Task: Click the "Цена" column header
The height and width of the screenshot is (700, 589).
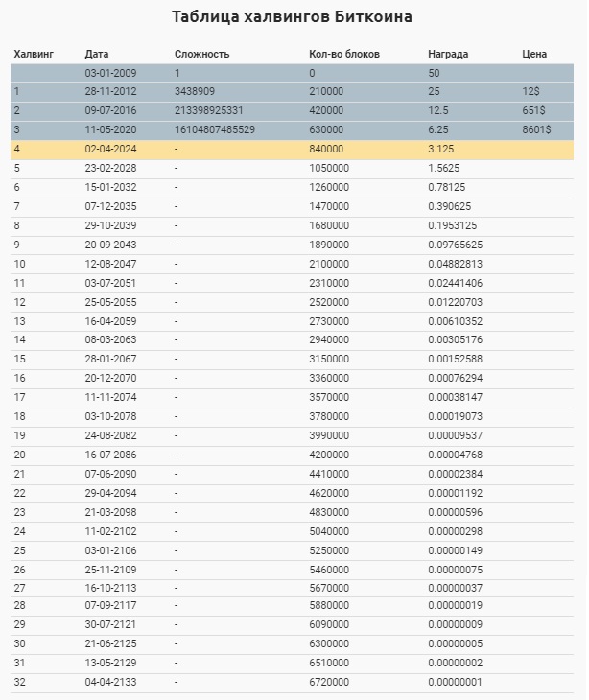Action: pos(534,55)
